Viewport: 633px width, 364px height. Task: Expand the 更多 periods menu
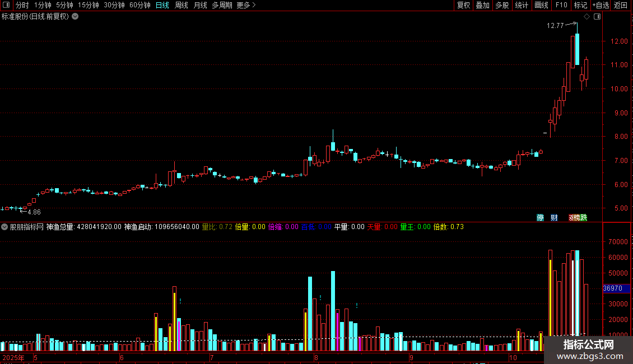click(x=246, y=5)
